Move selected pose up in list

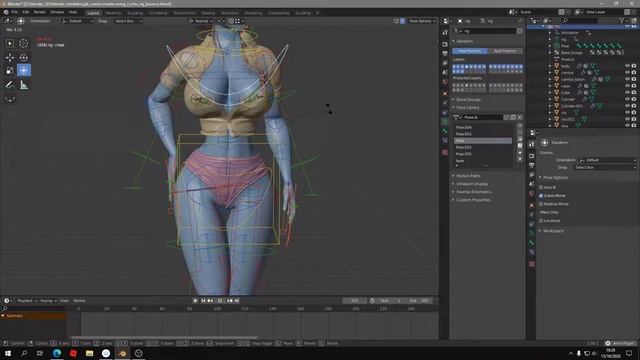[x=520, y=153]
